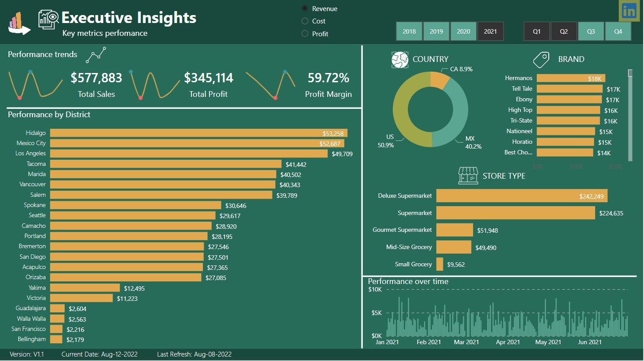Click the Nationeel brand label
Viewport: 644px width, 361px height.
click(x=519, y=131)
